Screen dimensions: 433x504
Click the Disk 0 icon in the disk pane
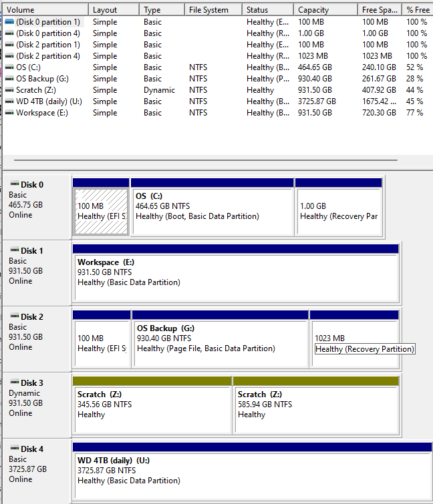(x=14, y=184)
